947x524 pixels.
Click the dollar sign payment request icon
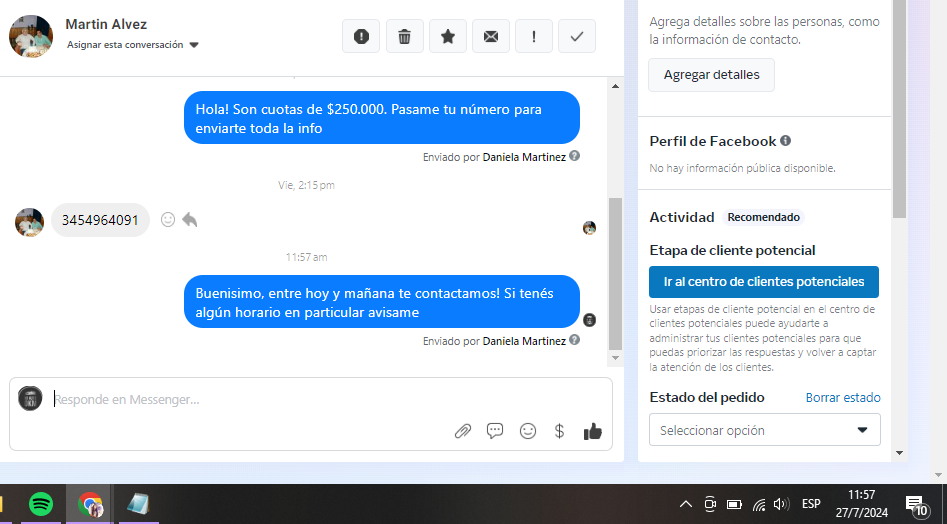(560, 431)
